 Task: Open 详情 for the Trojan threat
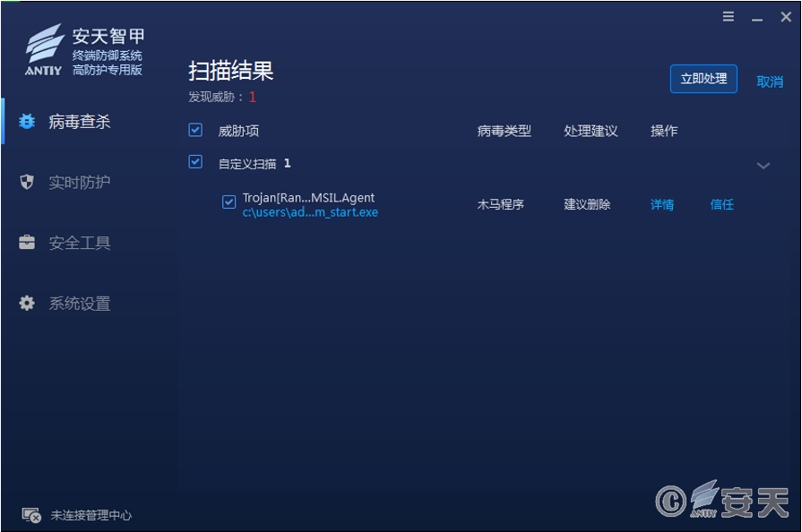662,204
